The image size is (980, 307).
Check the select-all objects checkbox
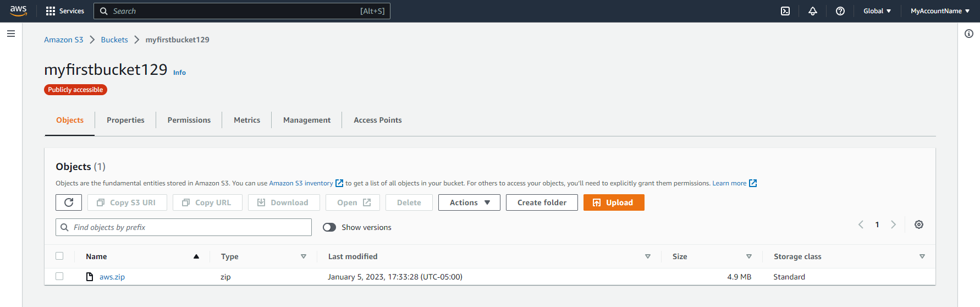59,256
